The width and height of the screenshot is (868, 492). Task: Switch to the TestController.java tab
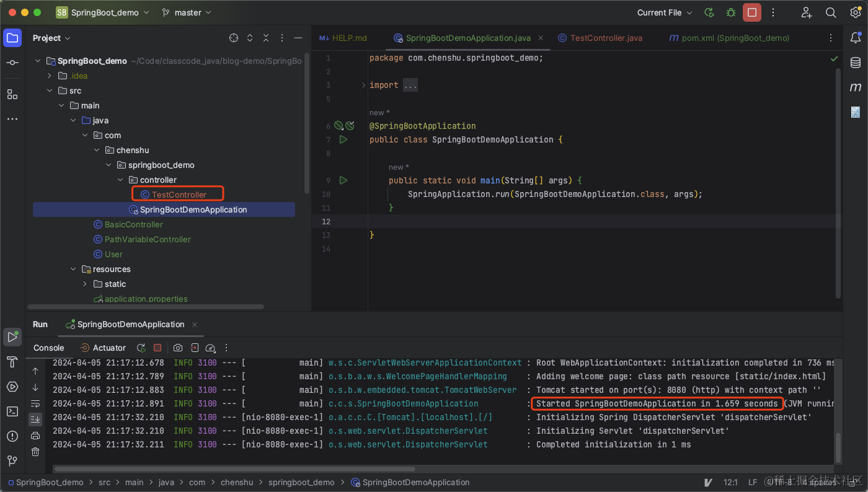(600, 38)
